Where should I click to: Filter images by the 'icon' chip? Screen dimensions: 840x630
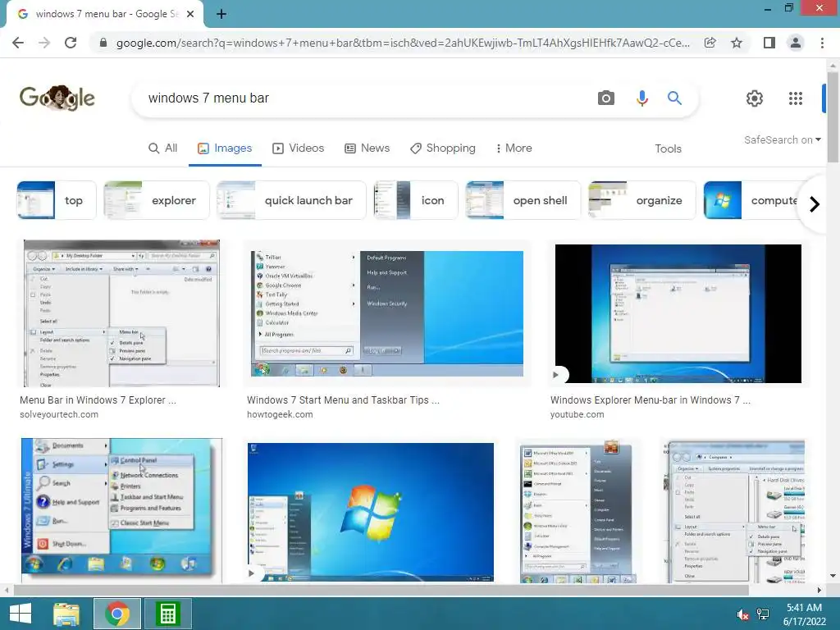tap(416, 200)
